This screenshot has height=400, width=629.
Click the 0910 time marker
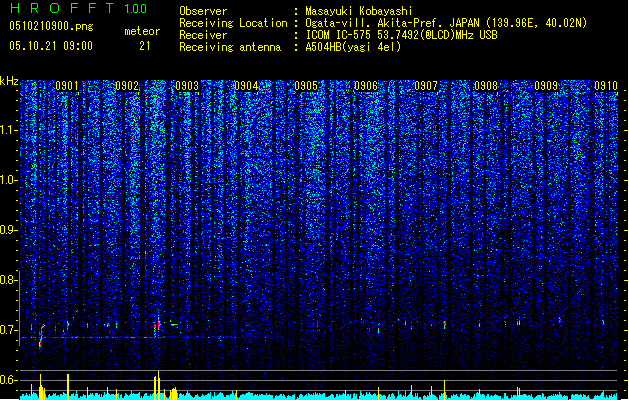click(606, 86)
